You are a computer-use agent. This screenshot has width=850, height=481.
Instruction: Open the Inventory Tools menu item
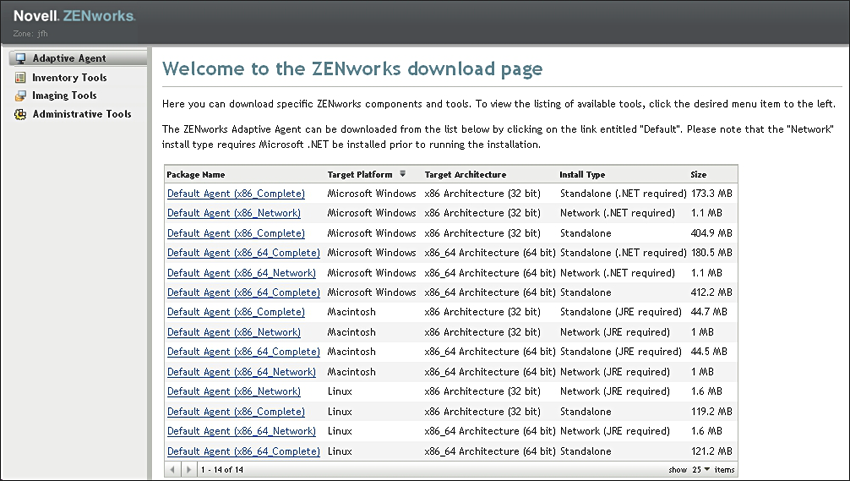pyautogui.click(x=69, y=78)
